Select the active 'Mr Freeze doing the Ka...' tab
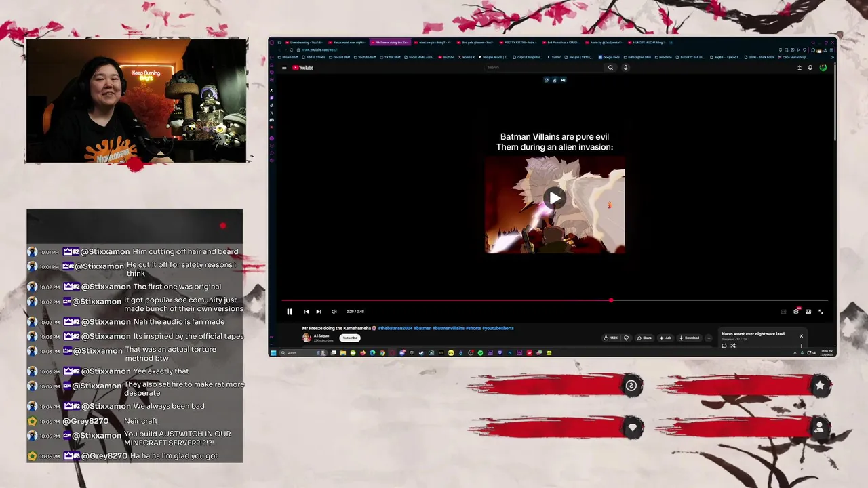868x488 pixels. (x=390, y=43)
